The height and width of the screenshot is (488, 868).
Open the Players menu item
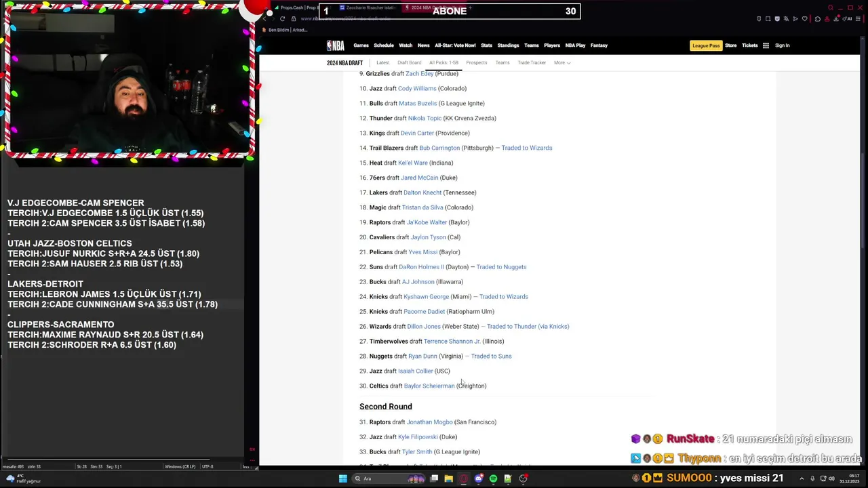[552, 45]
